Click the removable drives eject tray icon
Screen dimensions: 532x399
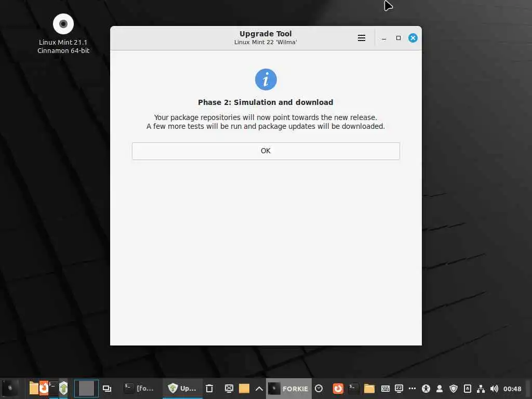click(x=467, y=389)
